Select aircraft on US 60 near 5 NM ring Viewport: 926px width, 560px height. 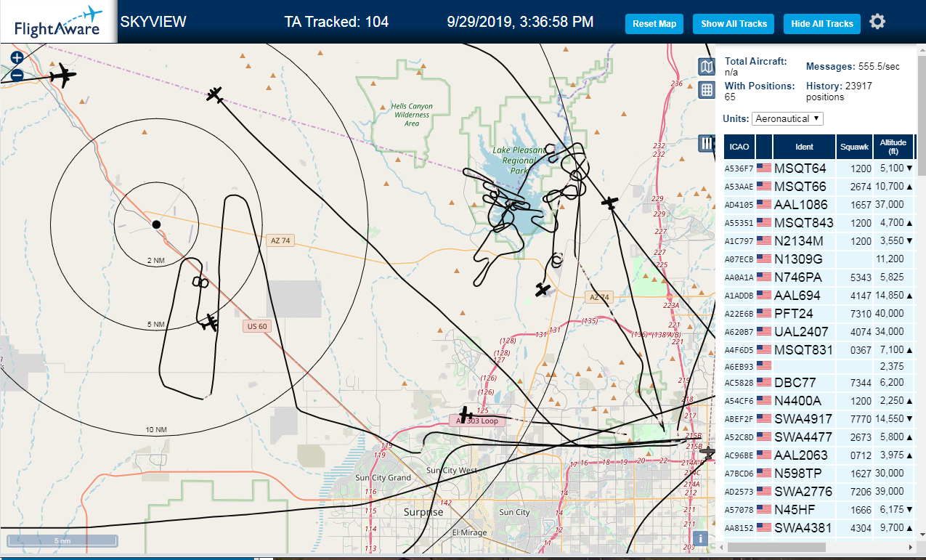[210, 322]
